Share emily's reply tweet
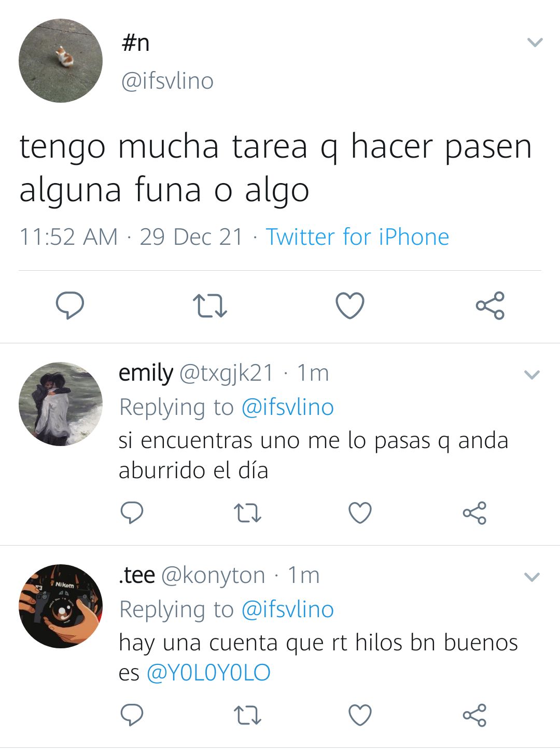Screen dimensions: 560x751 point(474,513)
